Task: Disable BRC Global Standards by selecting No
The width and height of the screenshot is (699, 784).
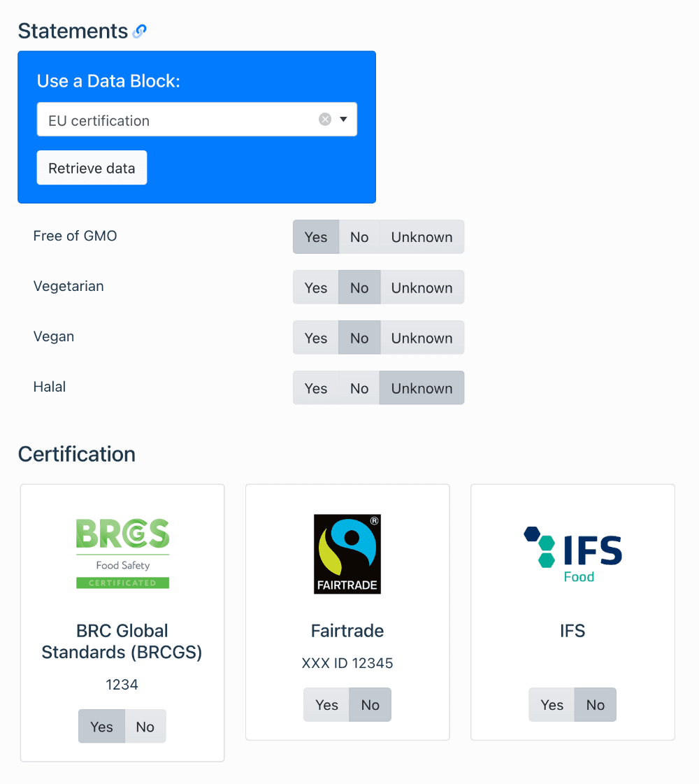Action: coord(145,726)
